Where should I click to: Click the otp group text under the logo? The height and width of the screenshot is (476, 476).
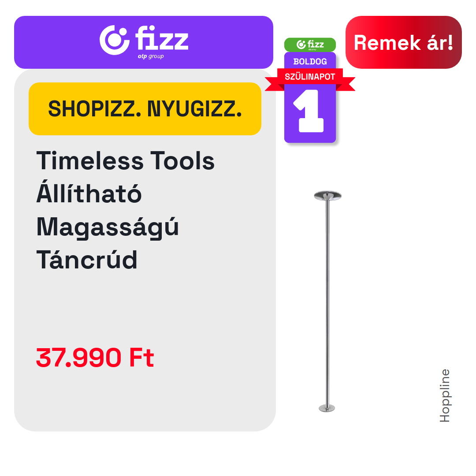click(x=151, y=56)
